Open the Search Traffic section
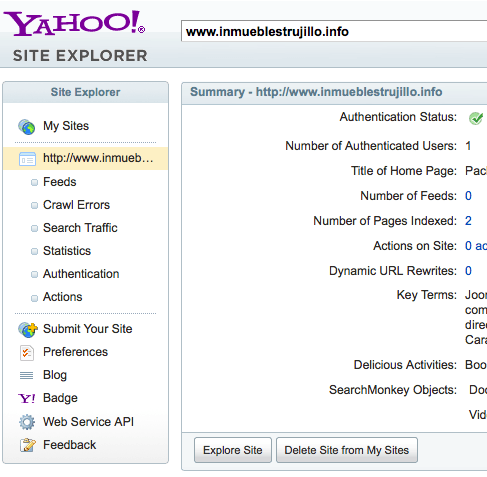Image resolution: width=487 pixels, height=477 pixels. point(80,228)
